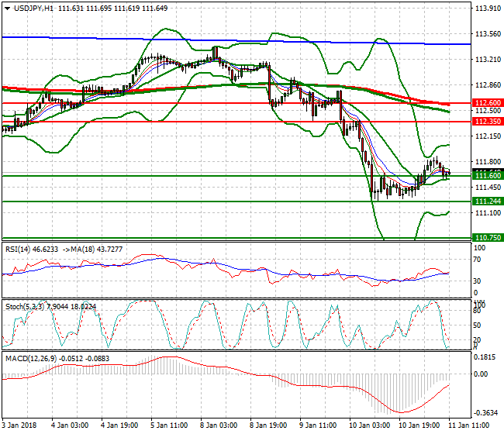Select the 111.244 green price level label

click(x=488, y=201)
